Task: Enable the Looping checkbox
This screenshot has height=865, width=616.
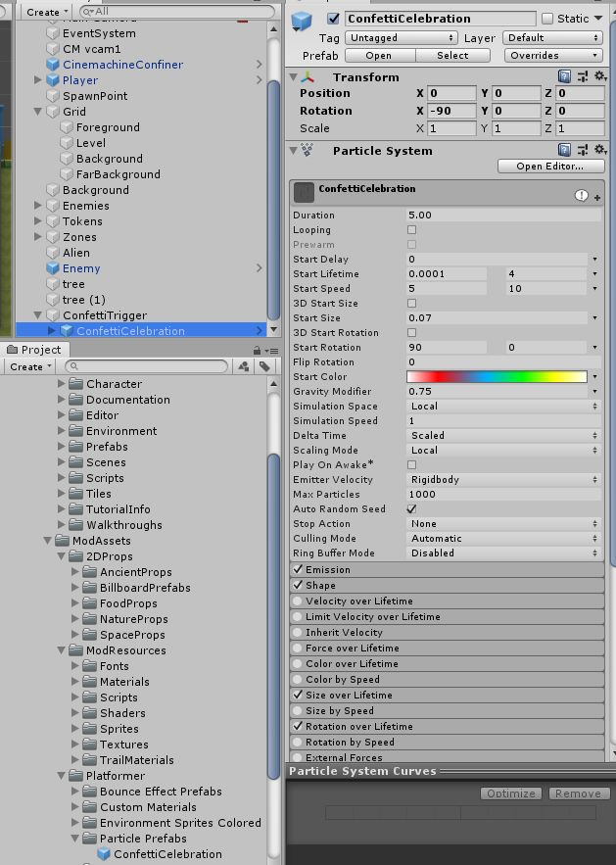Action: (411, 229)
